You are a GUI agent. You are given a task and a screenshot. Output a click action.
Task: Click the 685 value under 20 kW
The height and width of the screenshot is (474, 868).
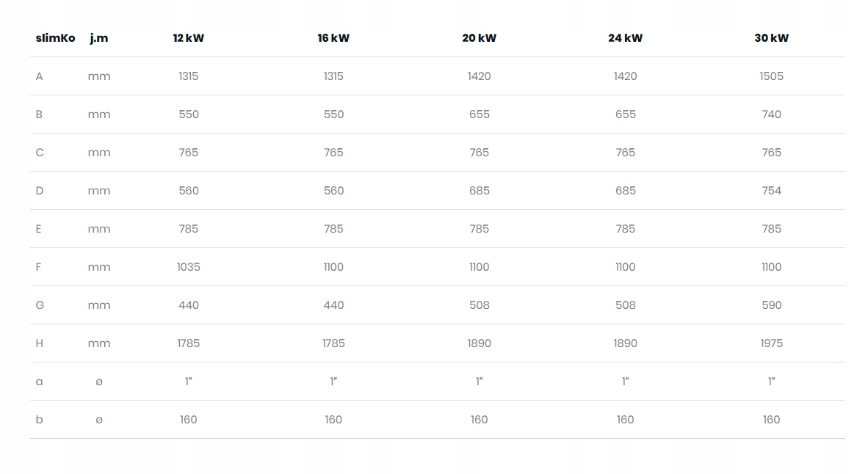[479, 191]
